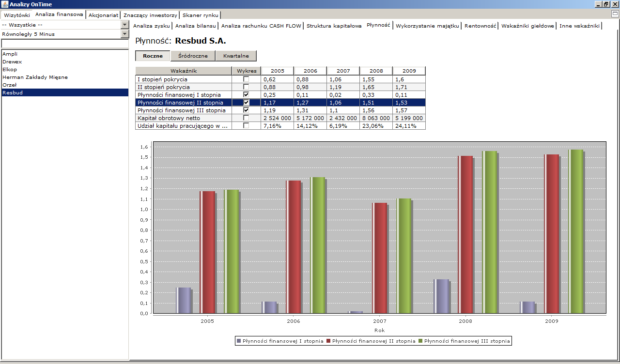
Task: Click the 8 063 000 table cell
Action: (x=376, y=118)
